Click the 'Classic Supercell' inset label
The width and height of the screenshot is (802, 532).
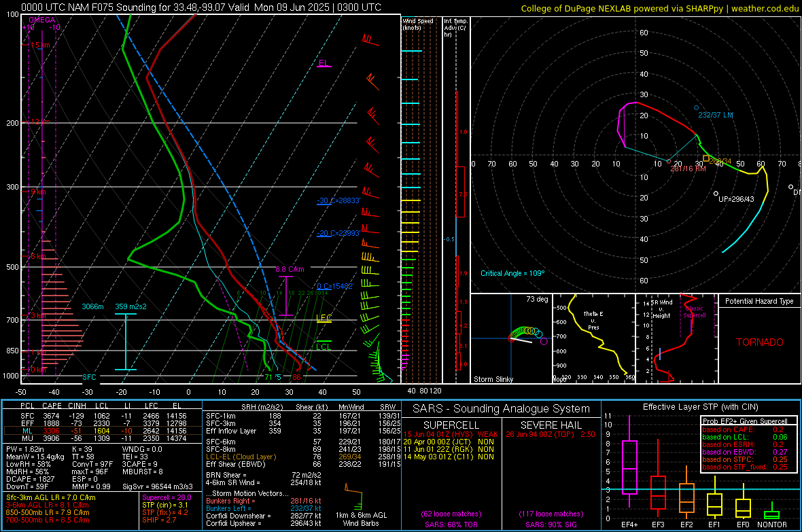click(695, 312)
